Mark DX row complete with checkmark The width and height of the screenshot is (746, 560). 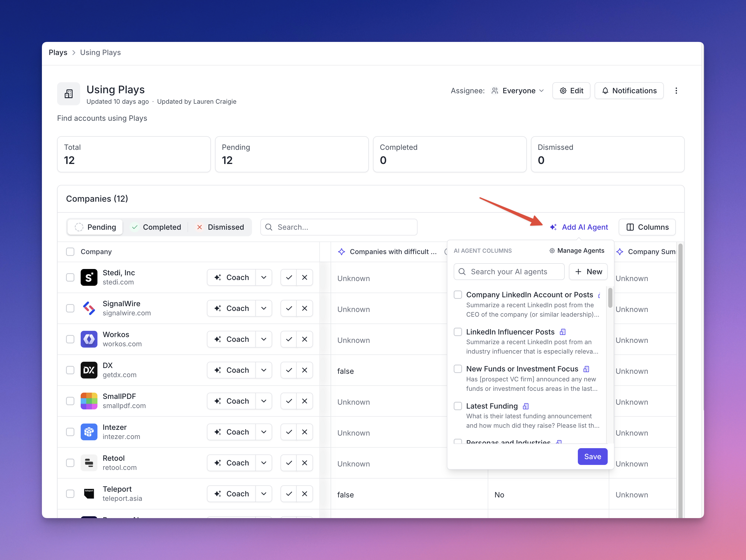(289, 370)
